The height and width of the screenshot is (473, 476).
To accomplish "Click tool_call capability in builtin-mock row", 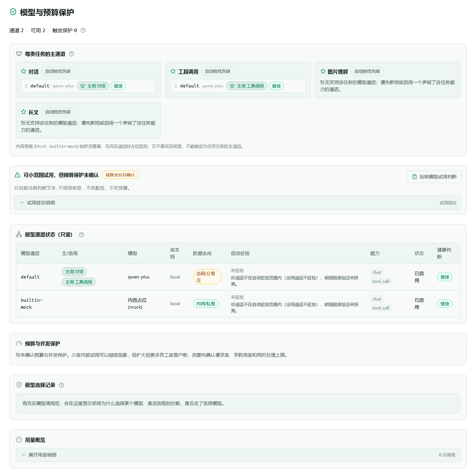I will point(381,308).
